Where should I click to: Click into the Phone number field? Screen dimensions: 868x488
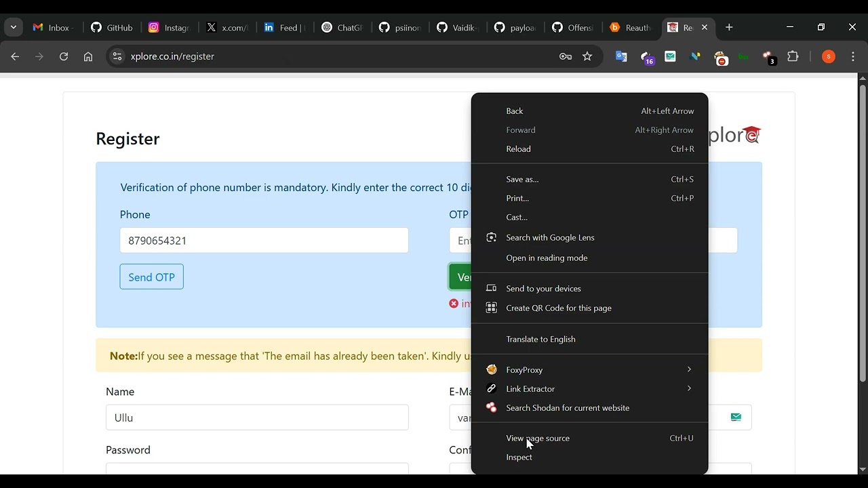pos(264,241)
